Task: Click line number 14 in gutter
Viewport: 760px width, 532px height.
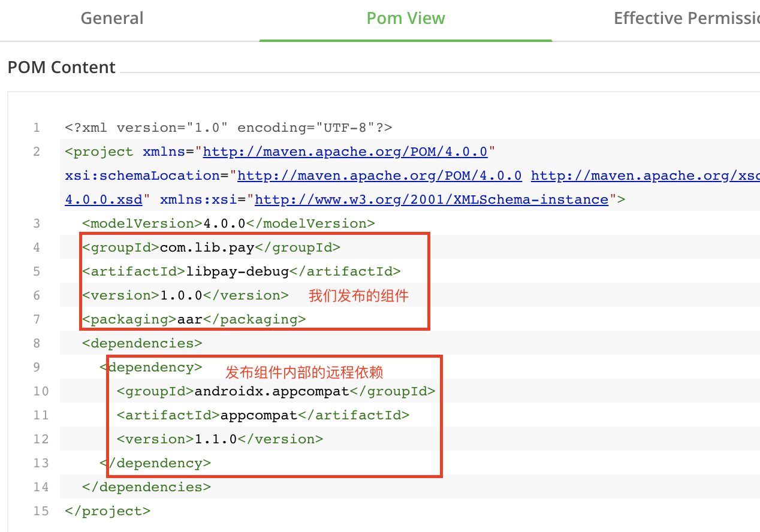Action: [x=41, y=487]
